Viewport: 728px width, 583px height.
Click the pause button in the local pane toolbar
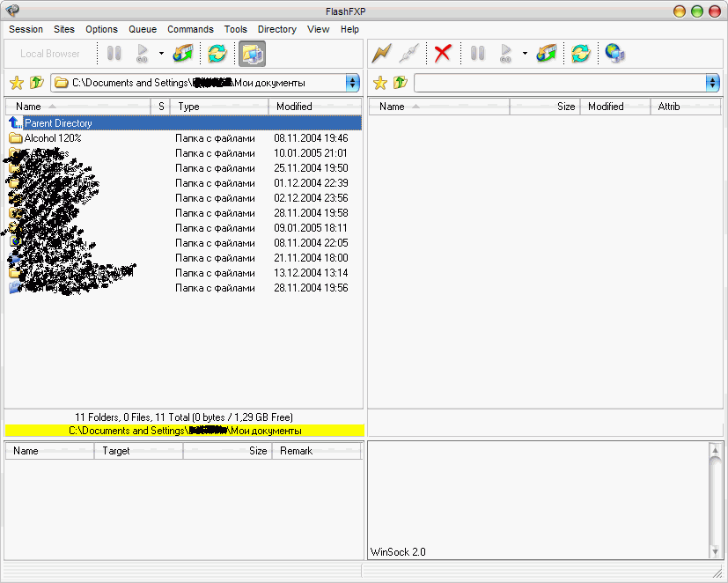point(114,54)
